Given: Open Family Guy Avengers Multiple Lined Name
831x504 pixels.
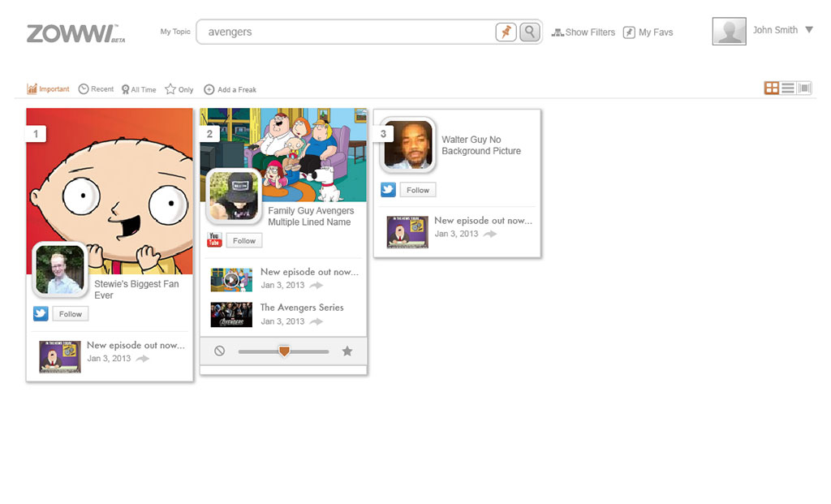Looking at the screenshot, I should (x=311, y=216).
